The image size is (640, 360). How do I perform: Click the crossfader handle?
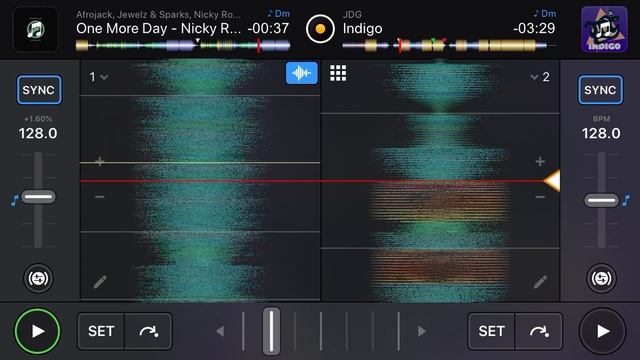pyautogui.click(x=271, y=331)
